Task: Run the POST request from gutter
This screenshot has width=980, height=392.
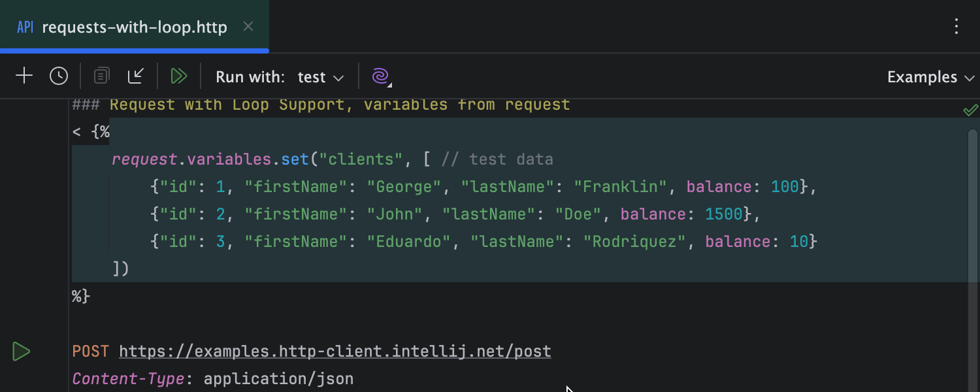Action: point(21,351)
